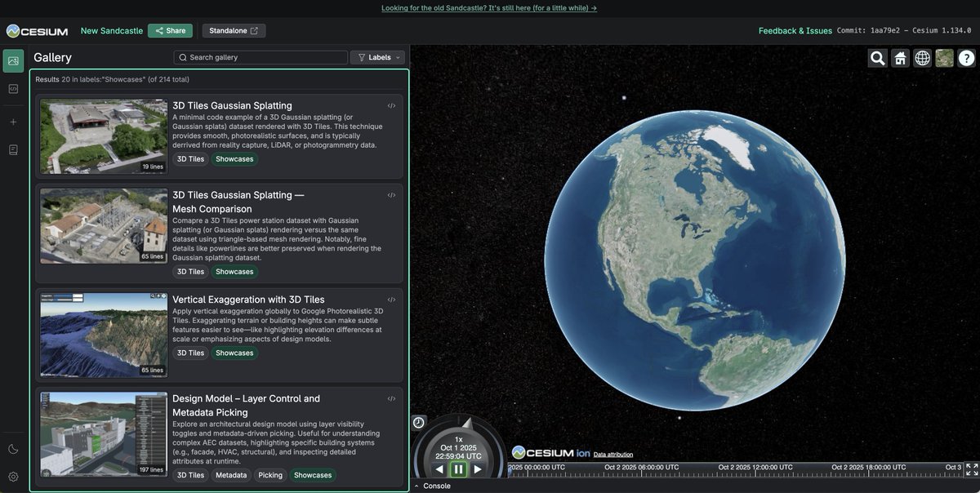Open the scene mode globe picker
The width and height of the screenshot is (980, 493).
(x=922, y=58)
